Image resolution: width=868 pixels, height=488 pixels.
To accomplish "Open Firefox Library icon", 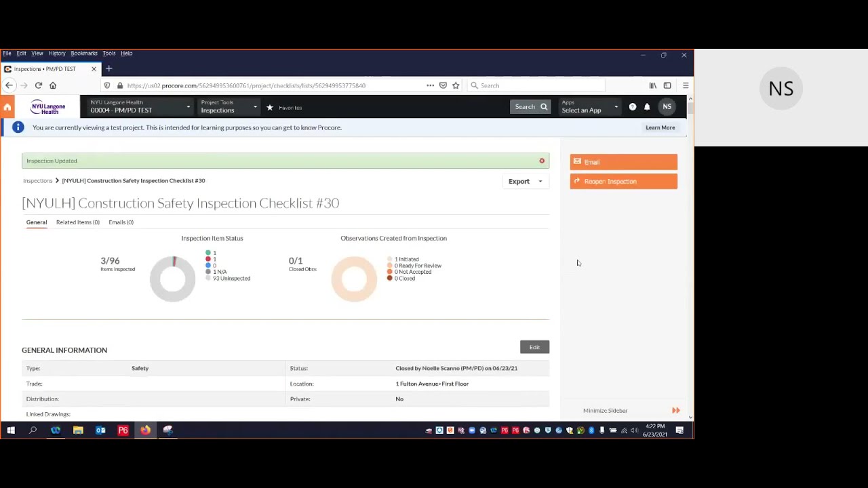I will (x=653, y=85).
